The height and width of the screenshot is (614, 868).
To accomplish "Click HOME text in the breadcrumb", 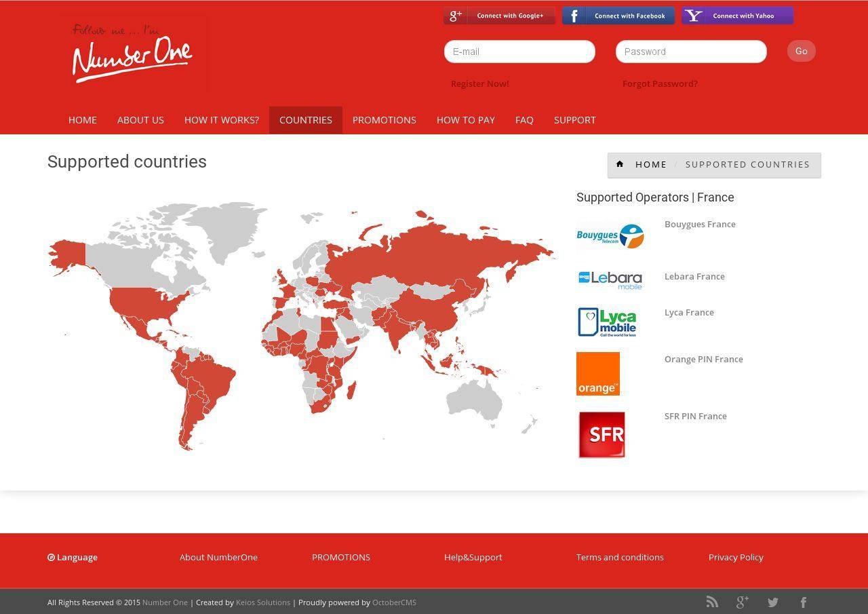I will [651, 164].
